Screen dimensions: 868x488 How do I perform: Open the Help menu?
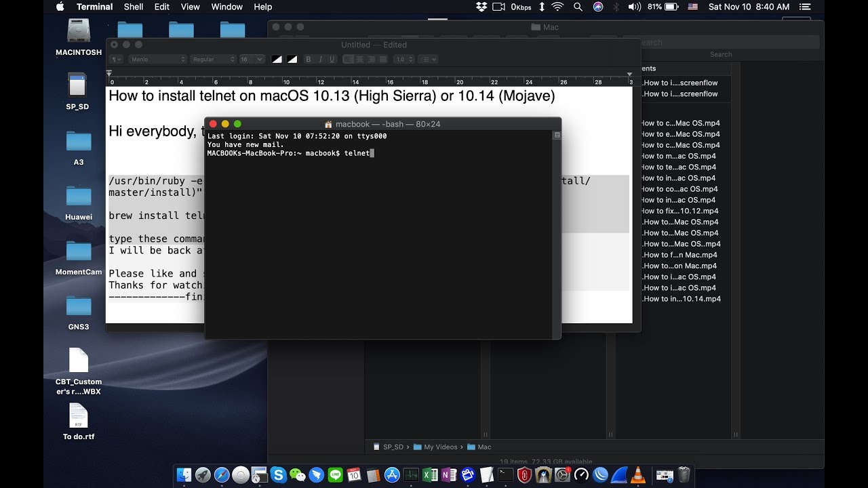tap(262, 7)
